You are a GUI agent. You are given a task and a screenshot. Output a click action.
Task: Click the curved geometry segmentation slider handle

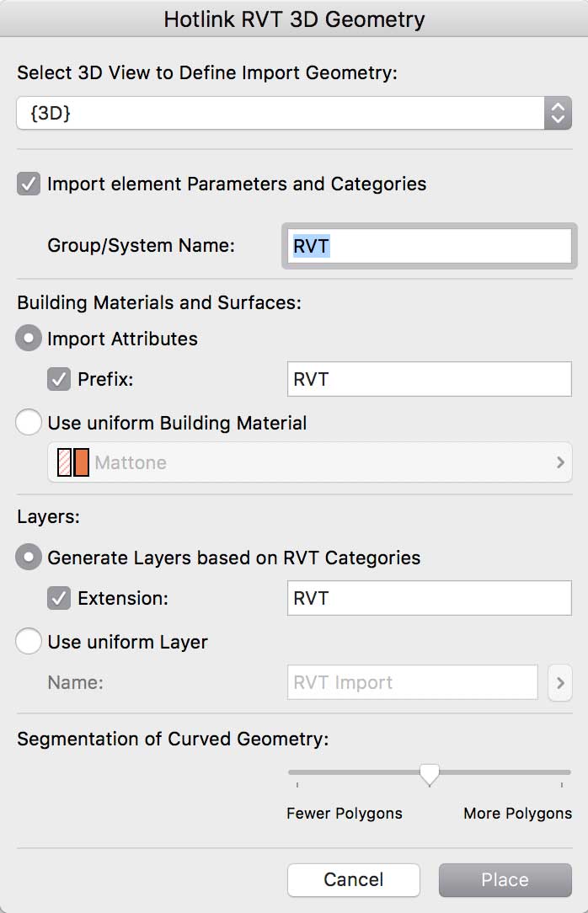pos(430,773)
